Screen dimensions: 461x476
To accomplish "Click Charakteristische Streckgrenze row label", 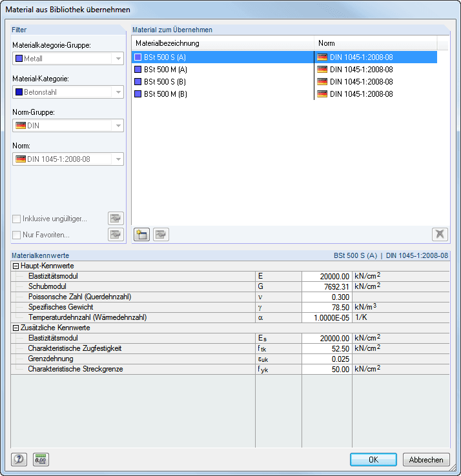I will [76, 369].
